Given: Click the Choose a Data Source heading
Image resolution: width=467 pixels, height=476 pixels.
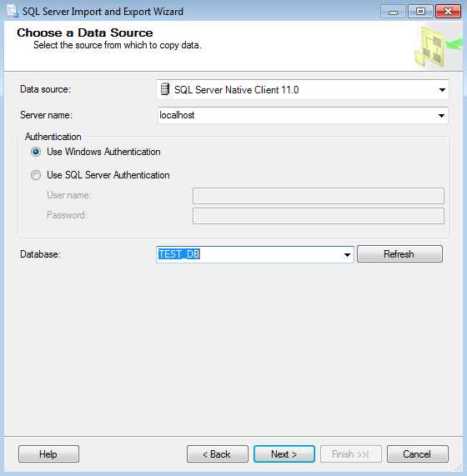Looking at the screenshot, I should click(x=85, y=33).
